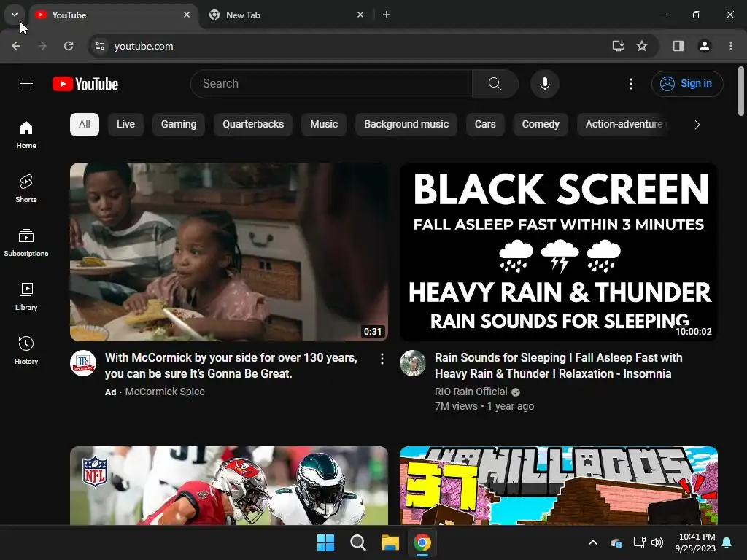Select the Music filter chip
Image resolution: width=747 pixels, height=560 pixels.
(x=324, y=124)
